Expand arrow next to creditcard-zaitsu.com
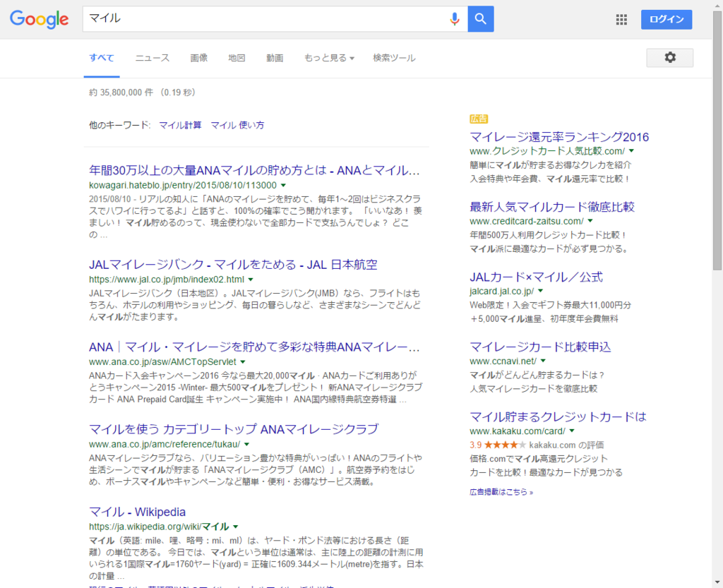This screenshot has width=723, height=588. pyautogui.click(x=590, y=221)
